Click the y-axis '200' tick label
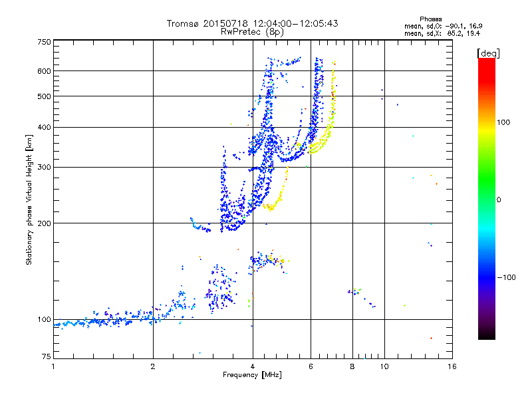Screen dimensions: 532x399 [x=44, y=223]
